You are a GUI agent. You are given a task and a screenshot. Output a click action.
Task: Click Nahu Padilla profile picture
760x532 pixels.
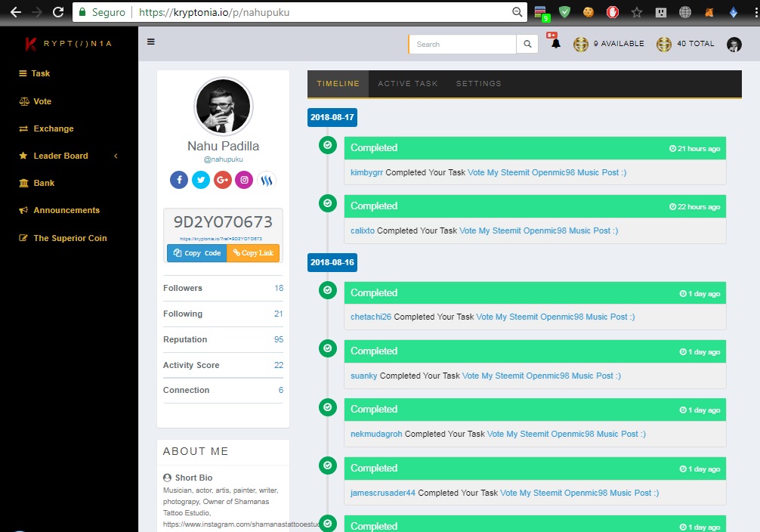coord(223,107)
